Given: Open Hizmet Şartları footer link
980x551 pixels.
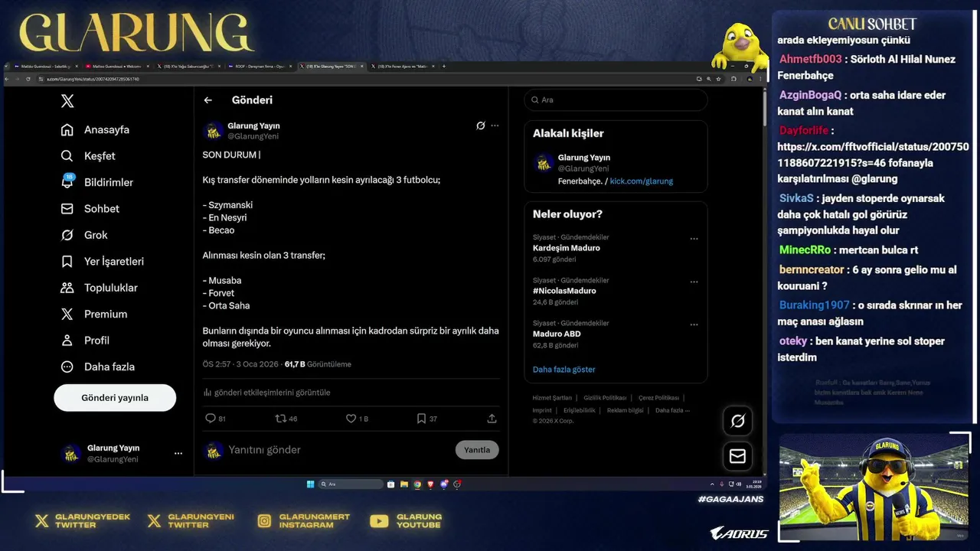Looking at the screenshot, I should point(552,398).
